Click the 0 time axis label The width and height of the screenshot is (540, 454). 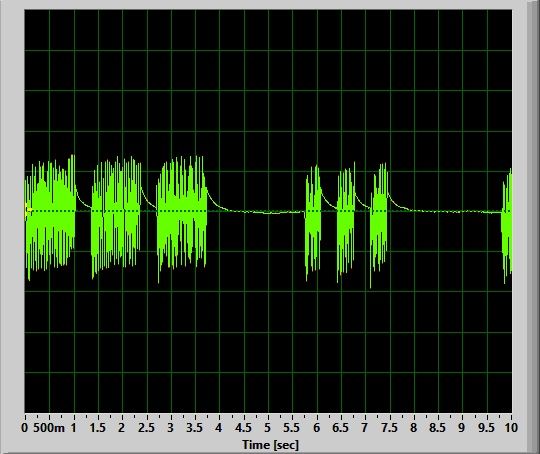point(24,428)
